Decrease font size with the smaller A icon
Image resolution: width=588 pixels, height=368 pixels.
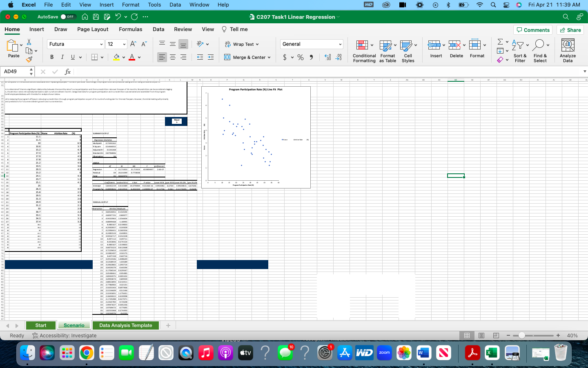(144, 44)
